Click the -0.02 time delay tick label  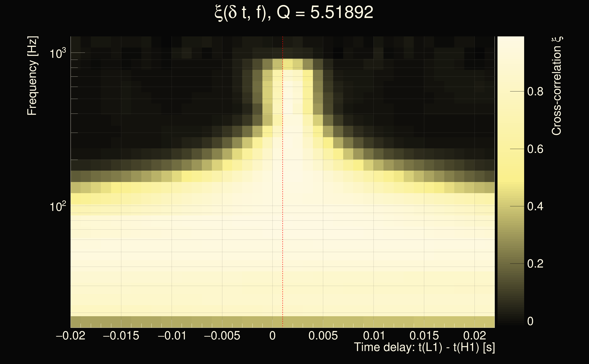[x=71, y=336]
